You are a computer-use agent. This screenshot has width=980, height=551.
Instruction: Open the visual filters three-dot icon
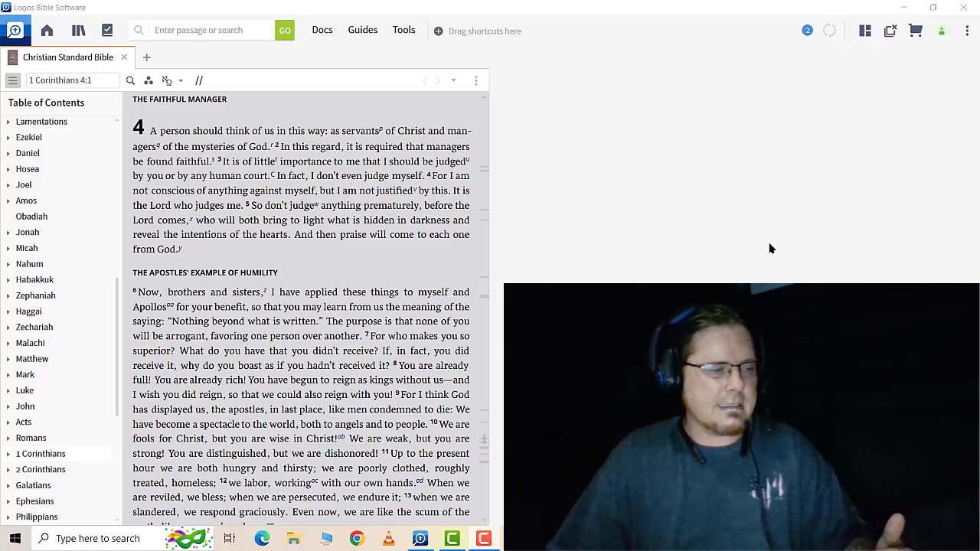click(149, 80)
